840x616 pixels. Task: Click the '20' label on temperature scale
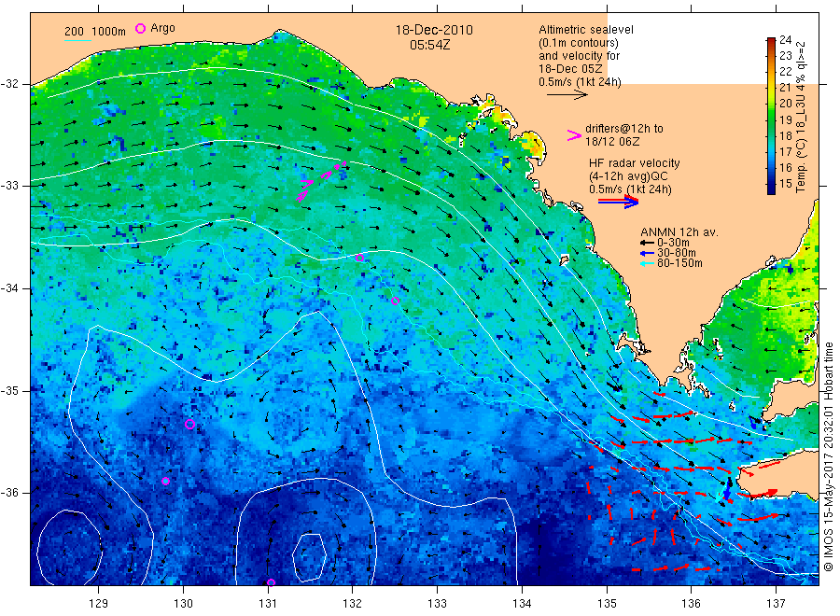point(785,104)
